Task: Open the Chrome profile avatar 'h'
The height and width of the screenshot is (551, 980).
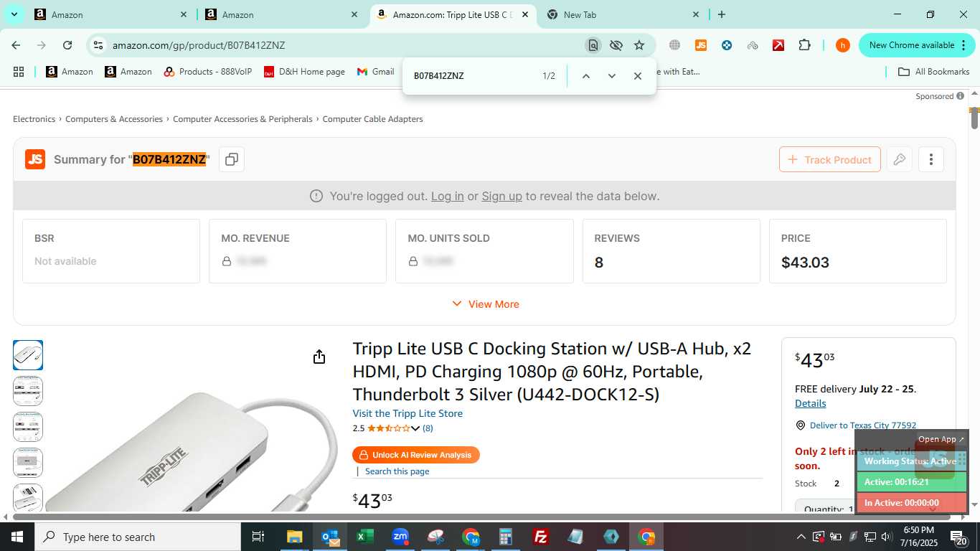Action: tap(843, 45)
